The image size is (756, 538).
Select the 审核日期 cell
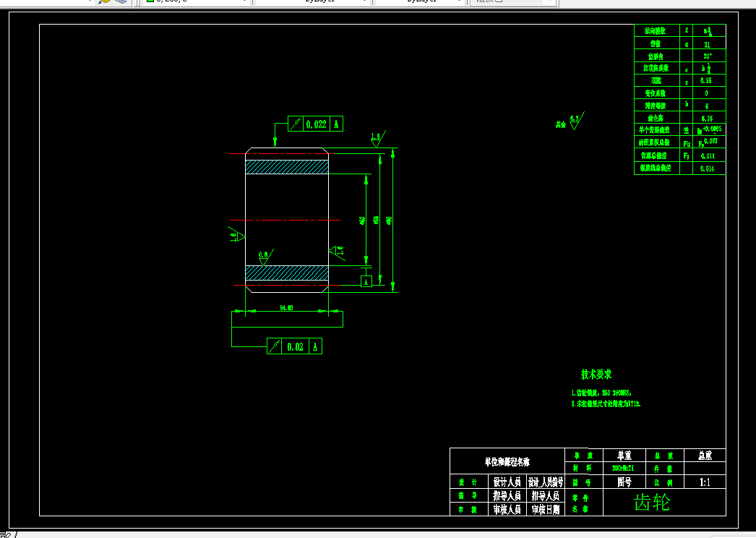545,510
